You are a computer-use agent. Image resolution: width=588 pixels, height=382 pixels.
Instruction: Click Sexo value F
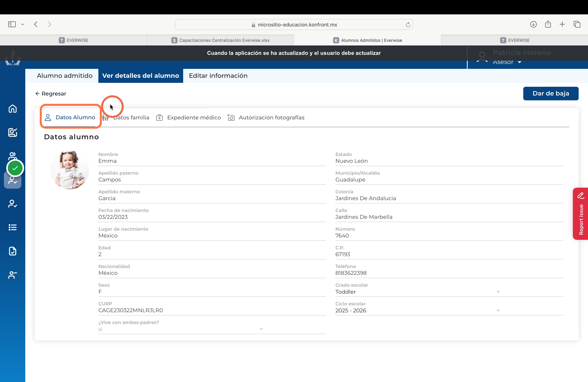click(100, 292)
